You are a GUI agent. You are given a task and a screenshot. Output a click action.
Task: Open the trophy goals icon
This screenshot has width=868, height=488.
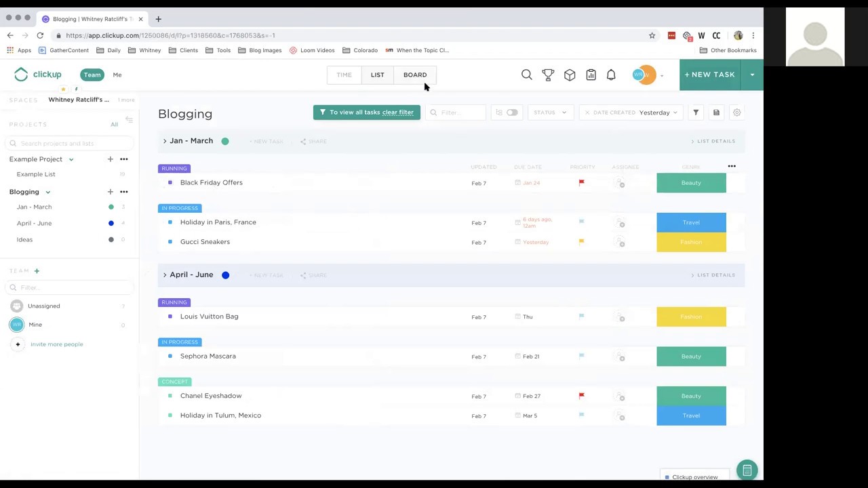click(x=548, y=75)
